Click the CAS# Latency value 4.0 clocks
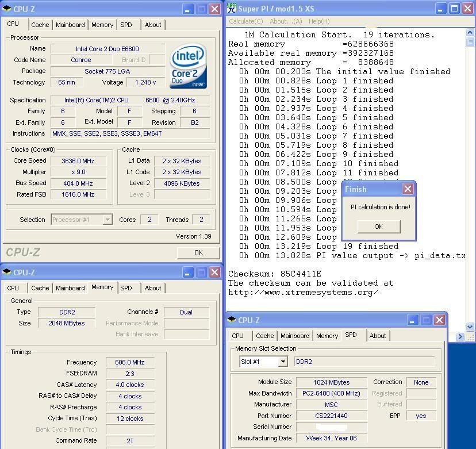The height and width of the screenshot is (449, 476). click(130, 385)
